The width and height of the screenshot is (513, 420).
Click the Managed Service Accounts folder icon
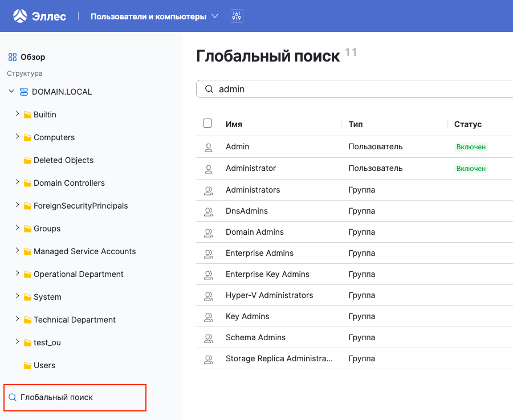27,251
